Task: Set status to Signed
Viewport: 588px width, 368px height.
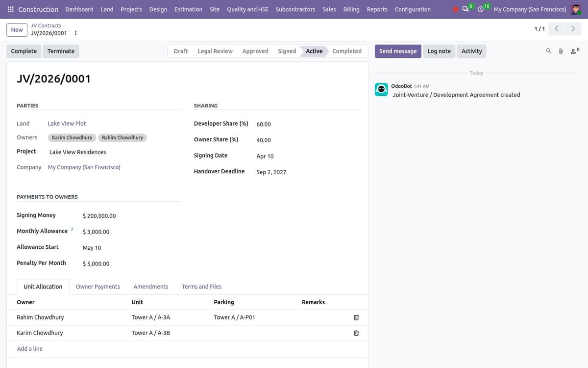Action: [x=287, y=51]
